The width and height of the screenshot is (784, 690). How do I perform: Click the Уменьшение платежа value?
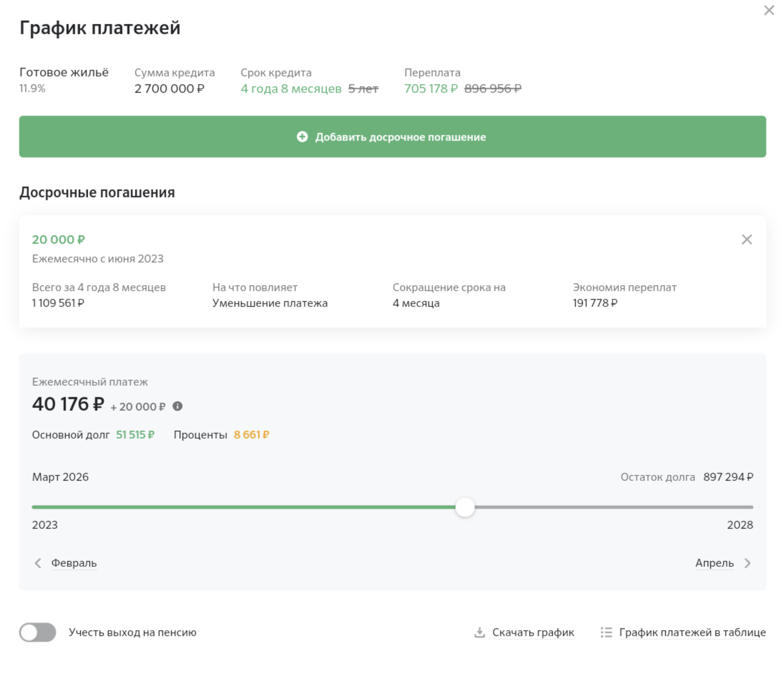pyautogui.click(x=269, y=303)
